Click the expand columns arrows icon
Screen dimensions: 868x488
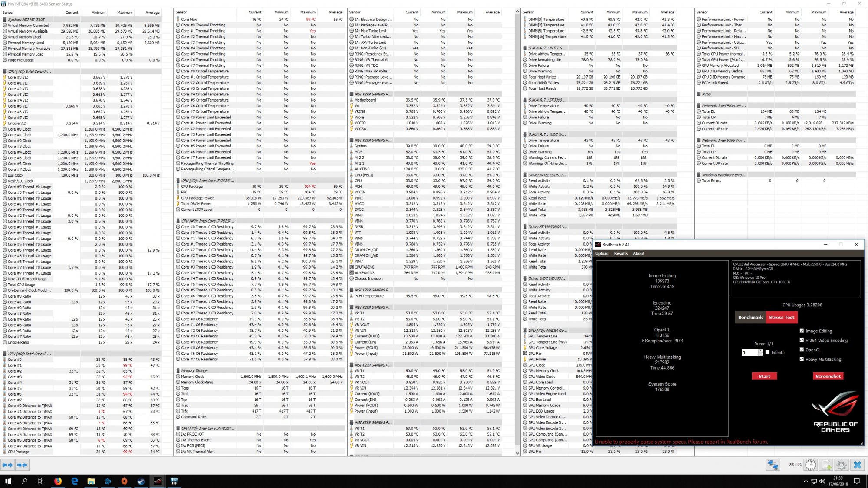(x=7, y=465)
